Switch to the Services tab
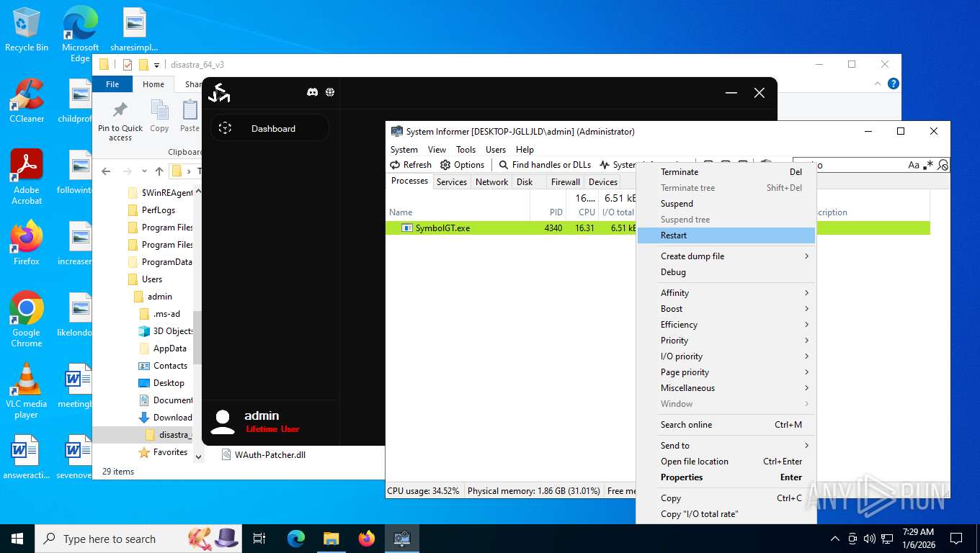Screen dimensions: 980x553 [x=452, y=182]
